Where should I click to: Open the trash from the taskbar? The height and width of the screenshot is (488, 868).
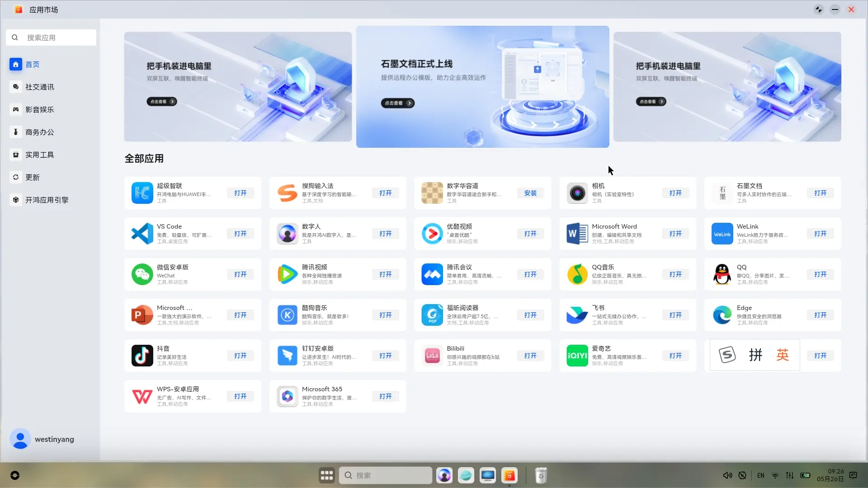[541, 475]
